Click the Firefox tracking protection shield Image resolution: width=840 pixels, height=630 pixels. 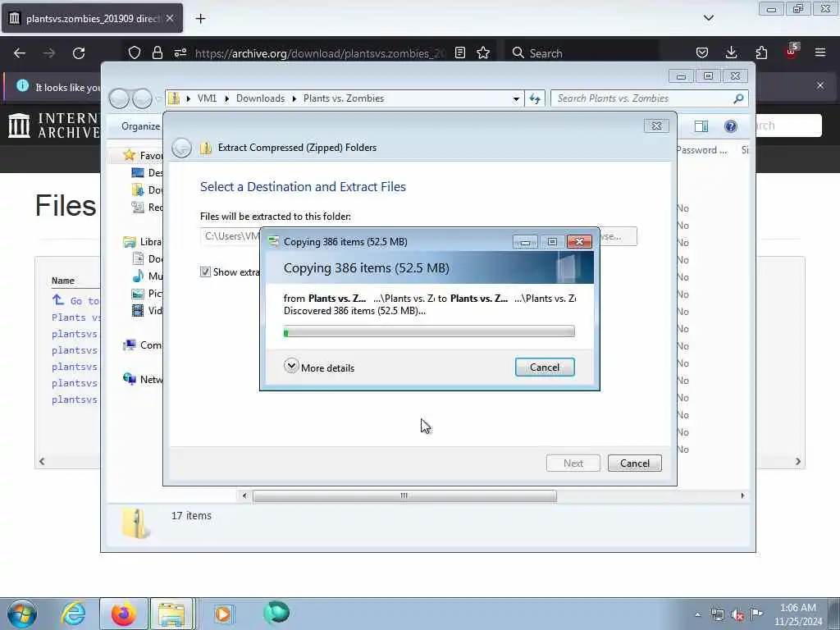135,52
